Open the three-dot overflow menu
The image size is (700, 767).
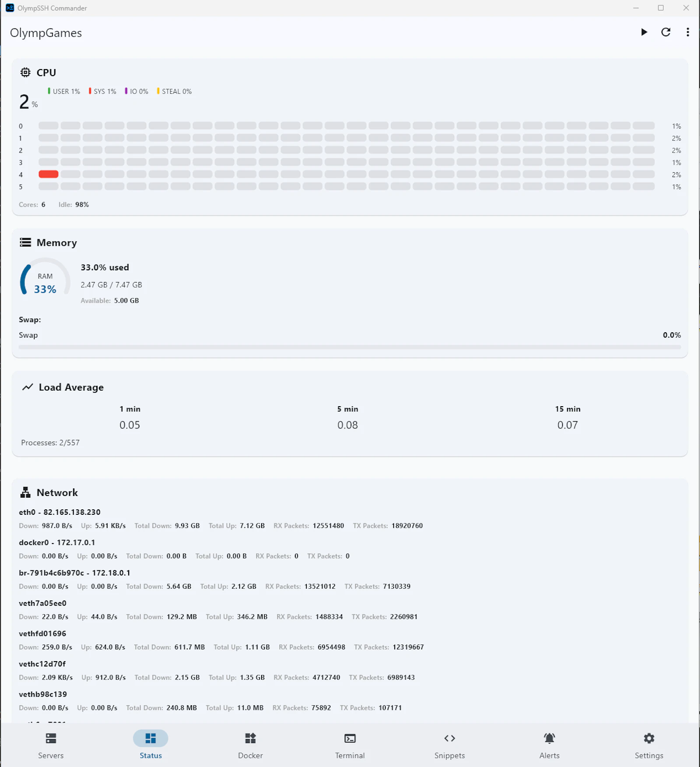tap(688, 32)
